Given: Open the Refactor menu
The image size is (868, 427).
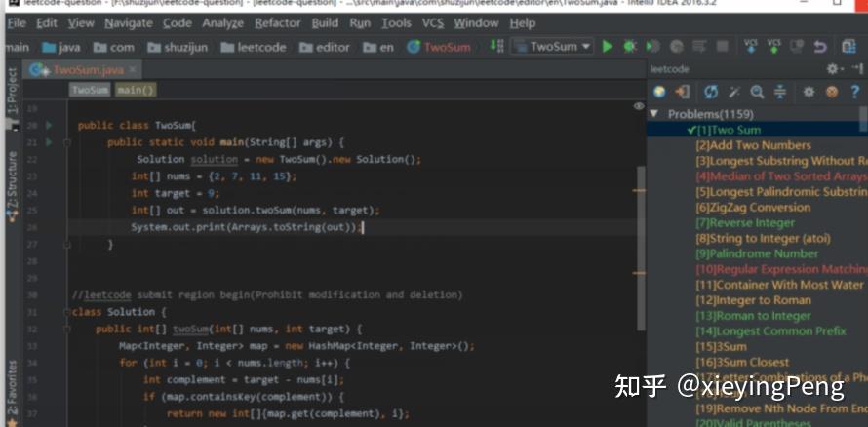Looking at the screenshot, I should pyautogui.click(x=278, y=23).
